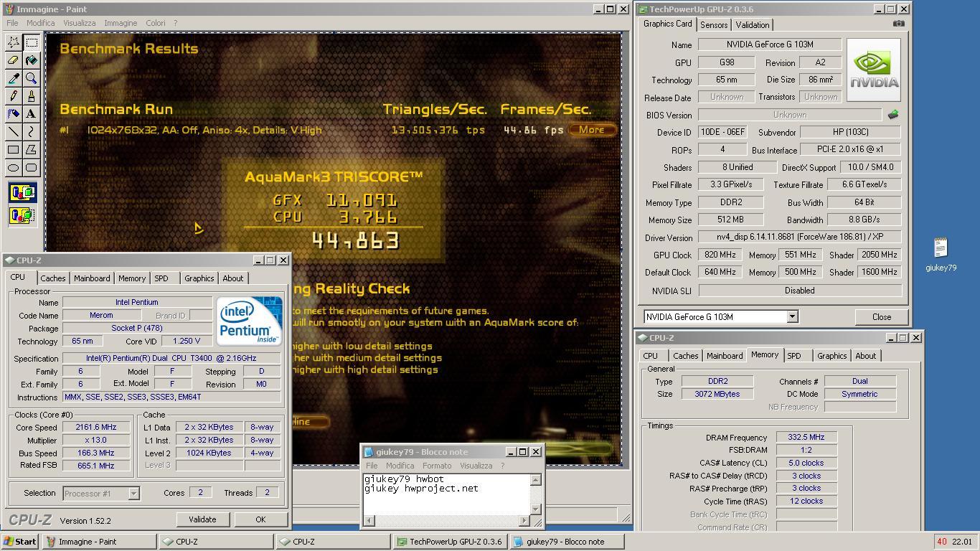Click the red 40 tray temperature indicator
The width and height of the screenshot is (980, 551).
(x=942, y=542)
